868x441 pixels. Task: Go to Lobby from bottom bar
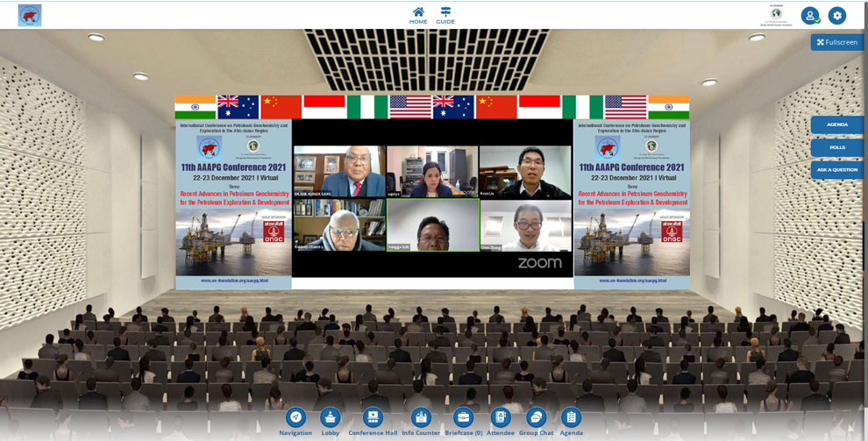(x=331, y=422)
